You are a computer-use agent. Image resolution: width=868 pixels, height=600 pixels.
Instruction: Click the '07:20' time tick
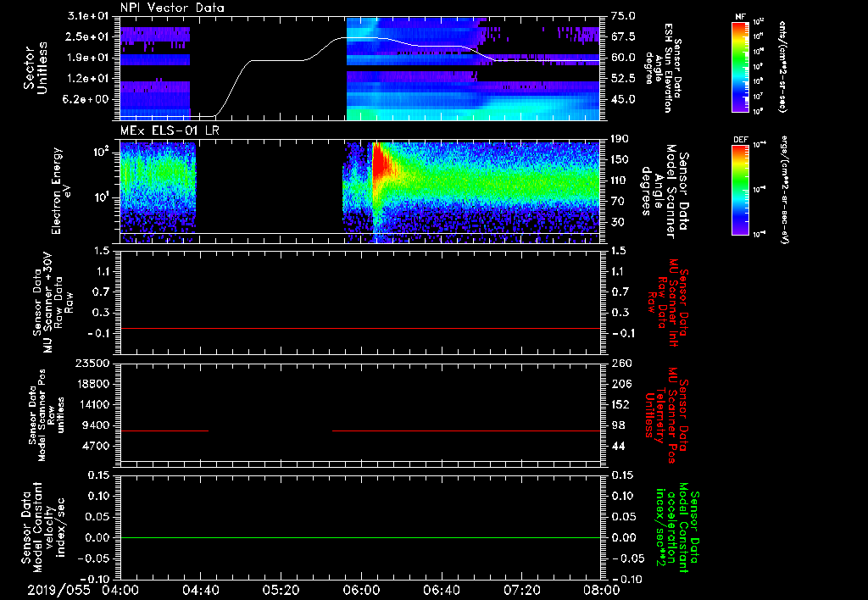tap(521, 590)
